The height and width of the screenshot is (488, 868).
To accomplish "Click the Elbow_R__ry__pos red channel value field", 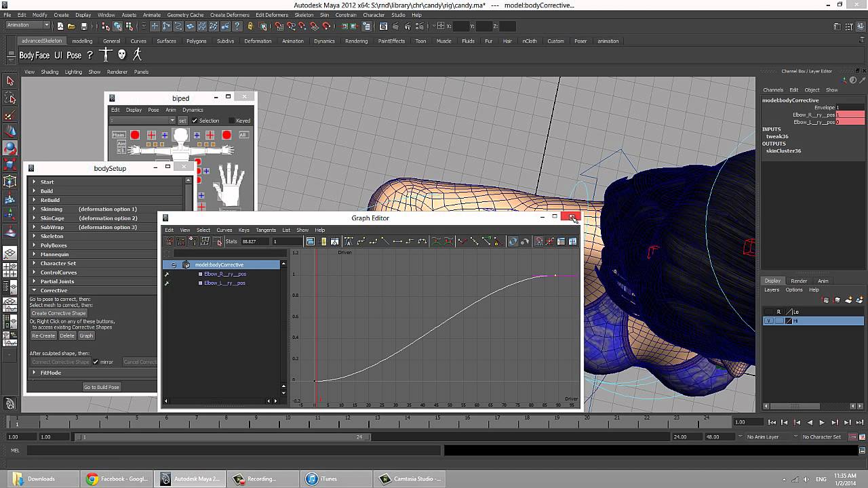I will pos(850,115).
